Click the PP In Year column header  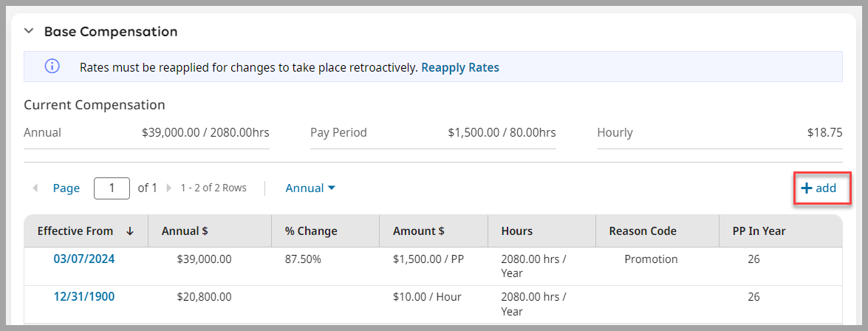[x=753, y=231]
